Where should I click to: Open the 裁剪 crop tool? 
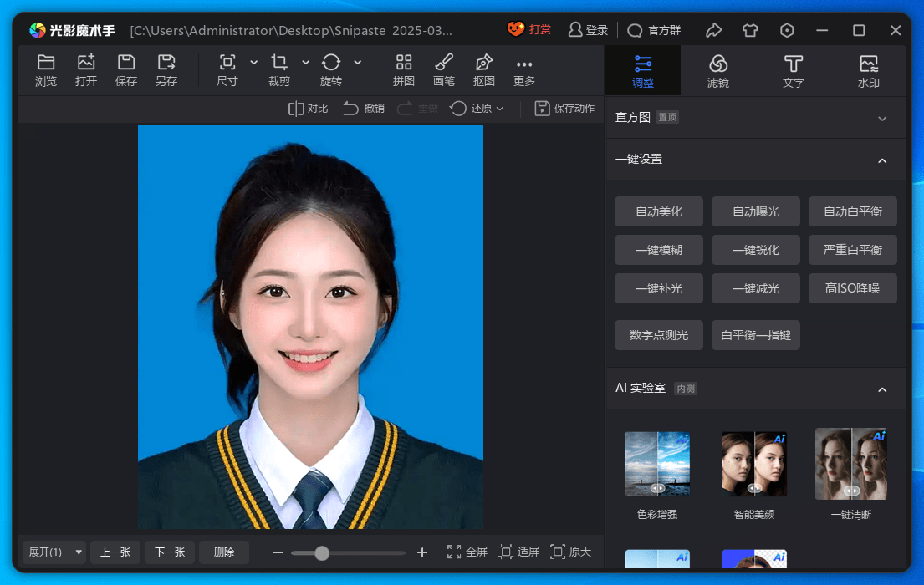point(280,70)
